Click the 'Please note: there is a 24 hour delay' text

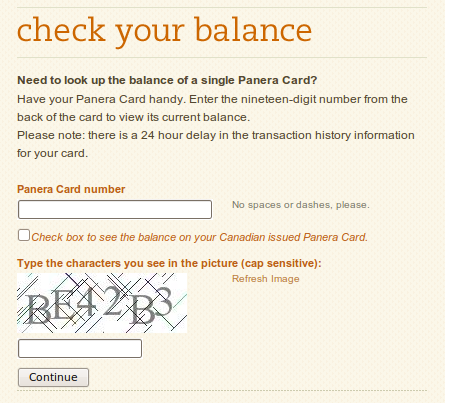coord(216,135)
